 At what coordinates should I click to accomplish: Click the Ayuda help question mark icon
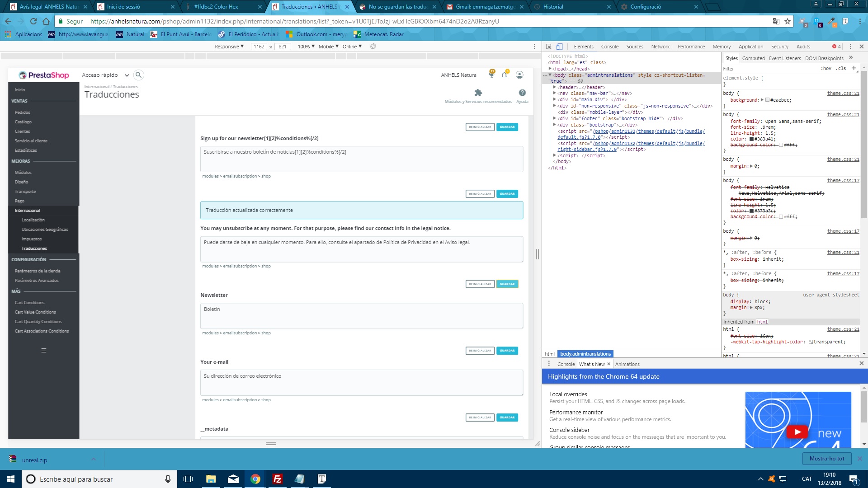(x=522, y=93)
